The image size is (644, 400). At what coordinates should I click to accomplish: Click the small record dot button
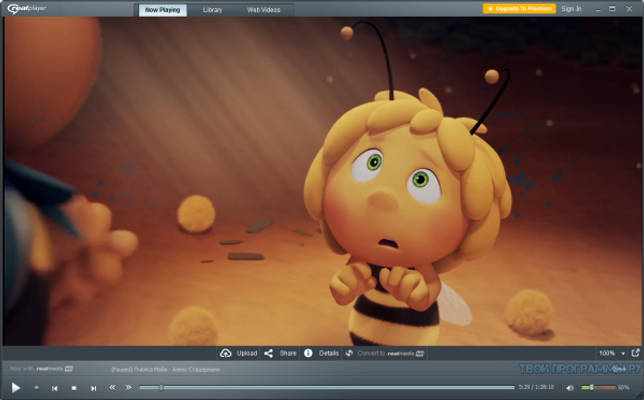[36, 387]
